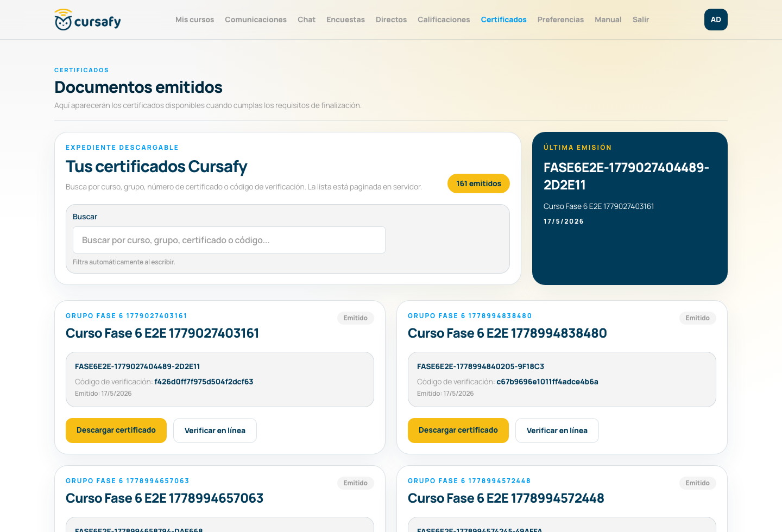Select the Certificados nav item
The height and width of the screenshot is (532, 782).
click(x=503, y=20)
